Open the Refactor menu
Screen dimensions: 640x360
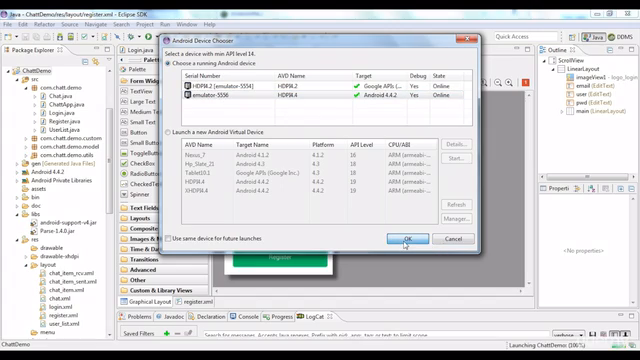pos(44,24)
